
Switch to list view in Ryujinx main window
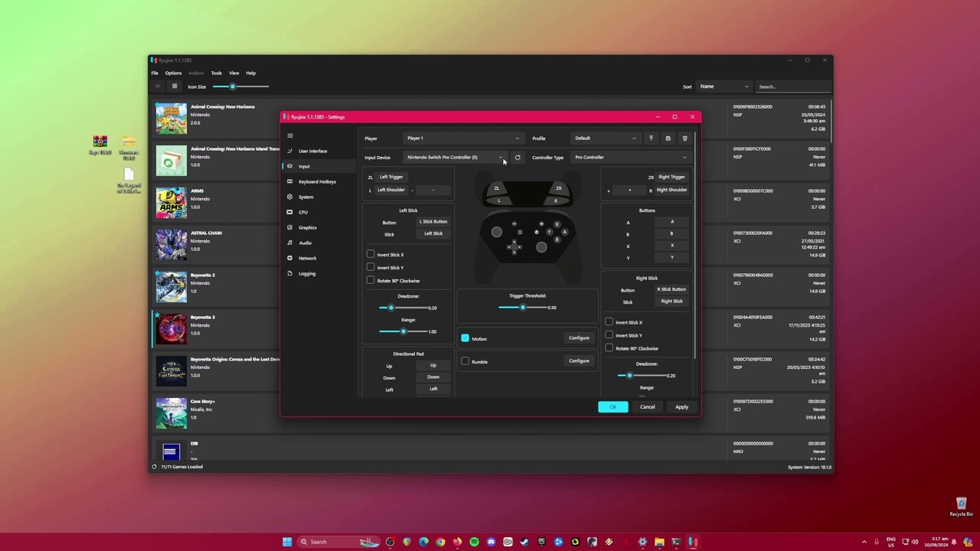point(157,86)
